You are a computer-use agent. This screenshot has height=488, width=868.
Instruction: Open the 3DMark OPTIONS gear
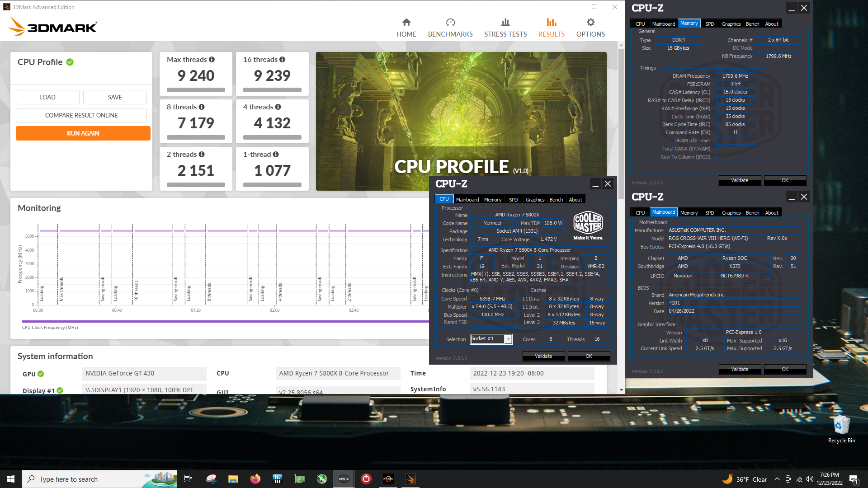590,28
